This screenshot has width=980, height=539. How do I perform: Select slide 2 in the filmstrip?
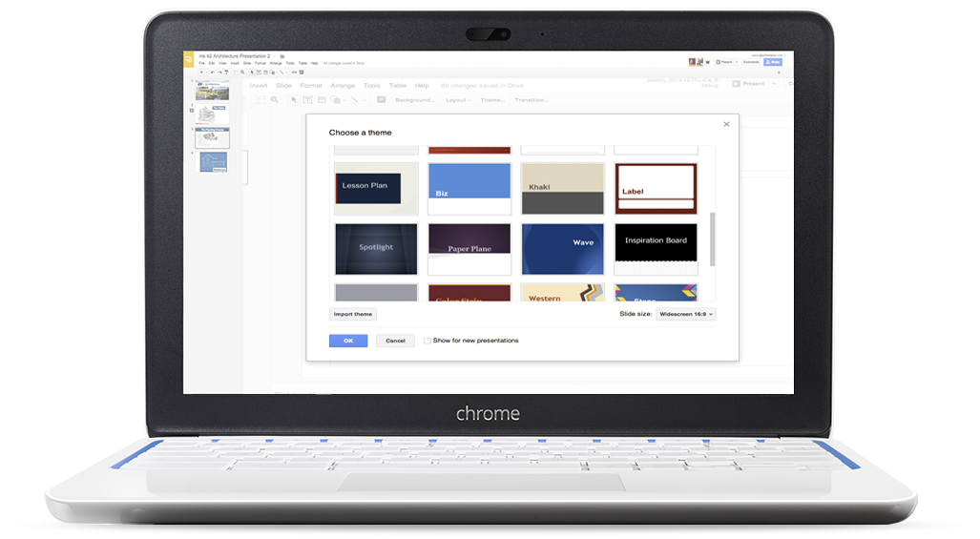(x=212, y=114)
